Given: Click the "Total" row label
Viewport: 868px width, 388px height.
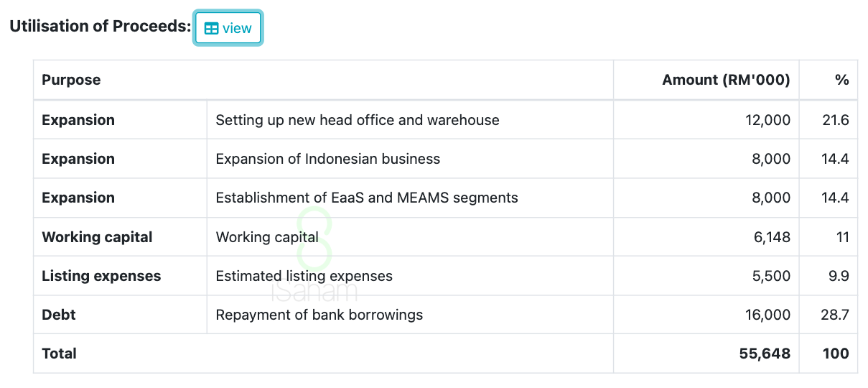Looking at the screenshot, I should [x=59, y=354].
